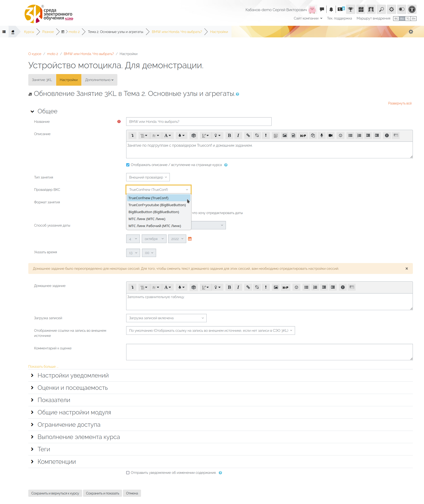Uncheck Отображать описание на странице курса

coord(128,165)
